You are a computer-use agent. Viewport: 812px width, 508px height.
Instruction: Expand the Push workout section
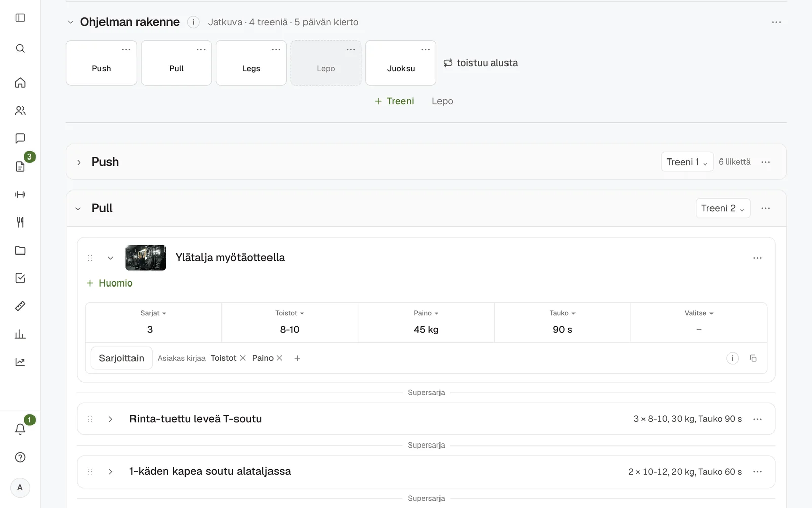tap(79, 162)
